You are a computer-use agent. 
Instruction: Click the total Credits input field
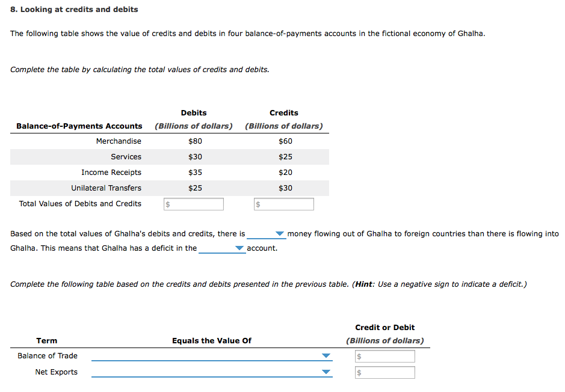(283, 204)
